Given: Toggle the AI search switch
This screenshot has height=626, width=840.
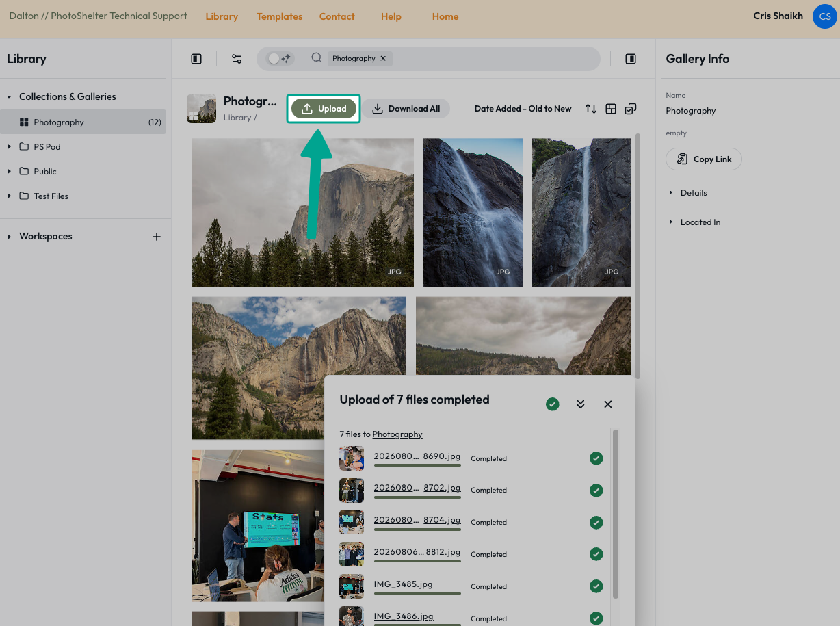Looking at the screenshot, I should (x=280, y=59).
